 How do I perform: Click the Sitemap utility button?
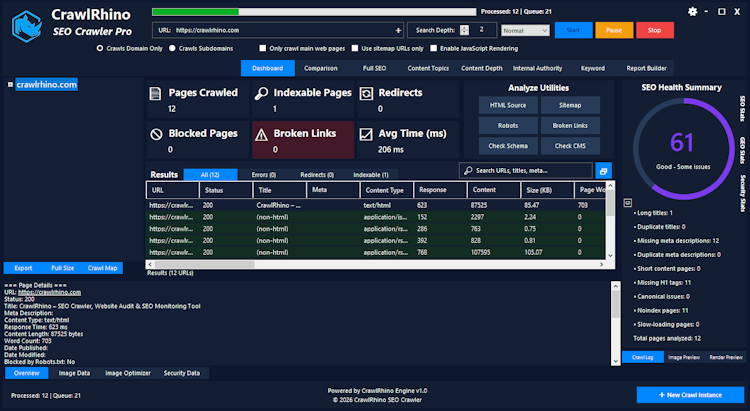click(x=570, y=105)
